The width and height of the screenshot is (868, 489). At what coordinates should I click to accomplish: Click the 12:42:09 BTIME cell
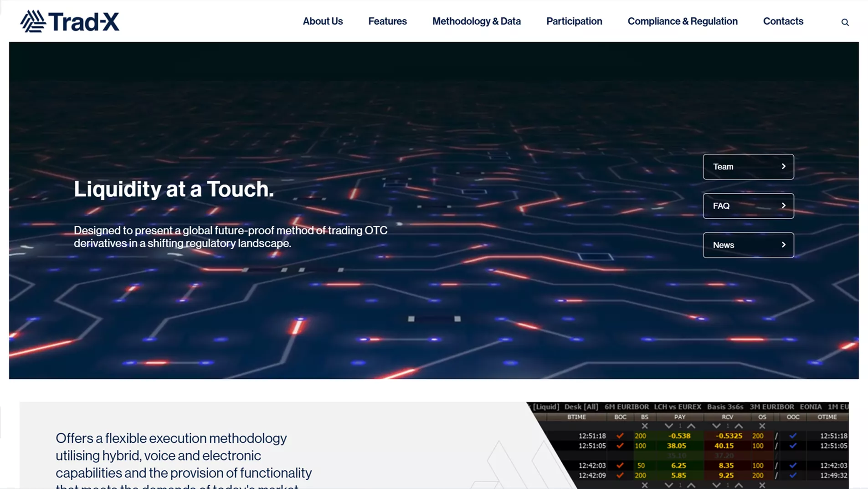[x=592, y=475]
